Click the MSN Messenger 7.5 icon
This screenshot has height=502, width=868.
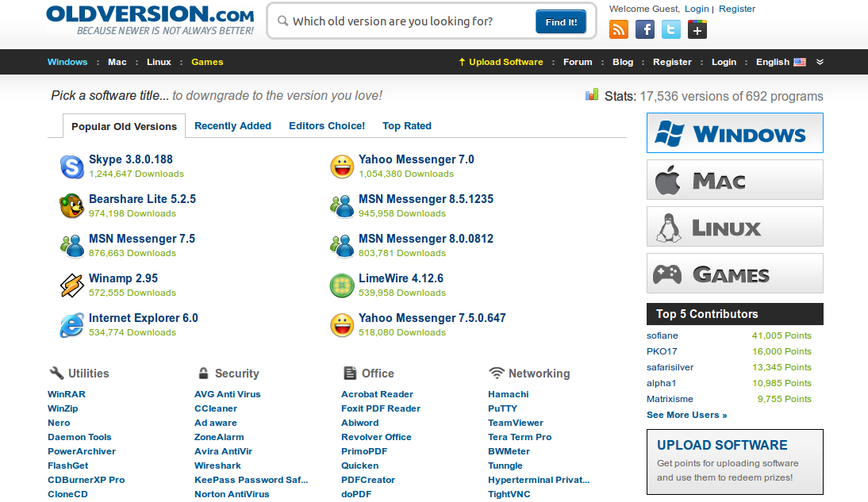[72, 246]
